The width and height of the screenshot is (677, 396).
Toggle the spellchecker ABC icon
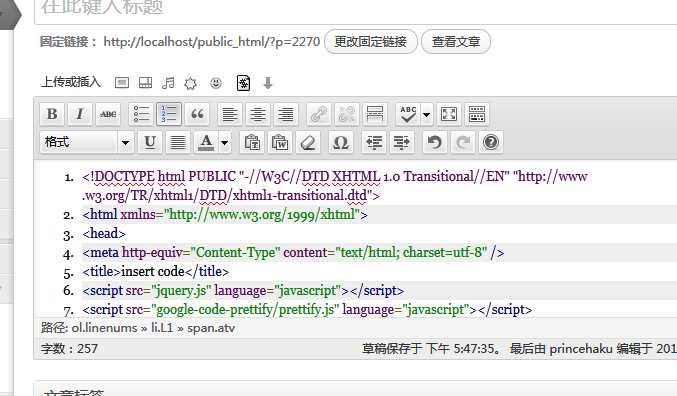[x=408, y=114]
